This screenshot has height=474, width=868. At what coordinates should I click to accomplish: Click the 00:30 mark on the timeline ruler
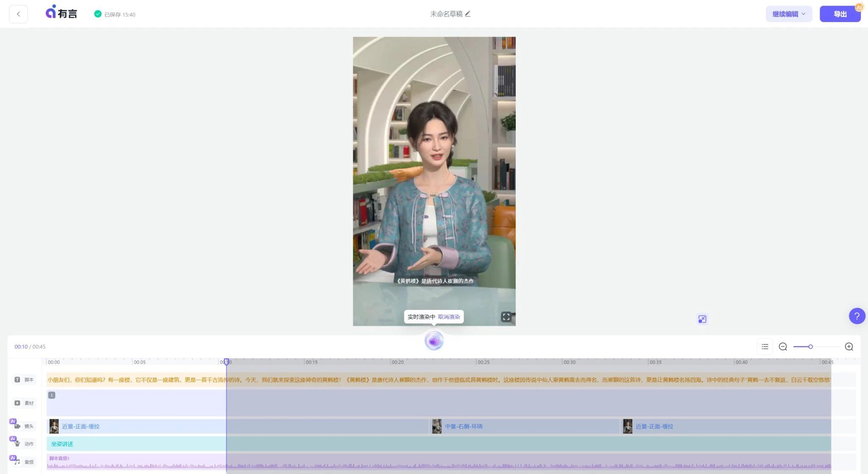click(569, 362)
